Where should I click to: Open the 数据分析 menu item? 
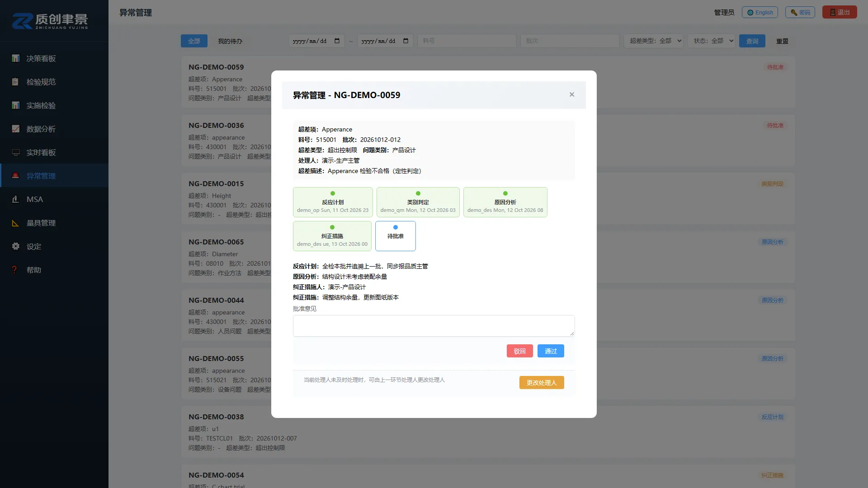pos(54,129)
